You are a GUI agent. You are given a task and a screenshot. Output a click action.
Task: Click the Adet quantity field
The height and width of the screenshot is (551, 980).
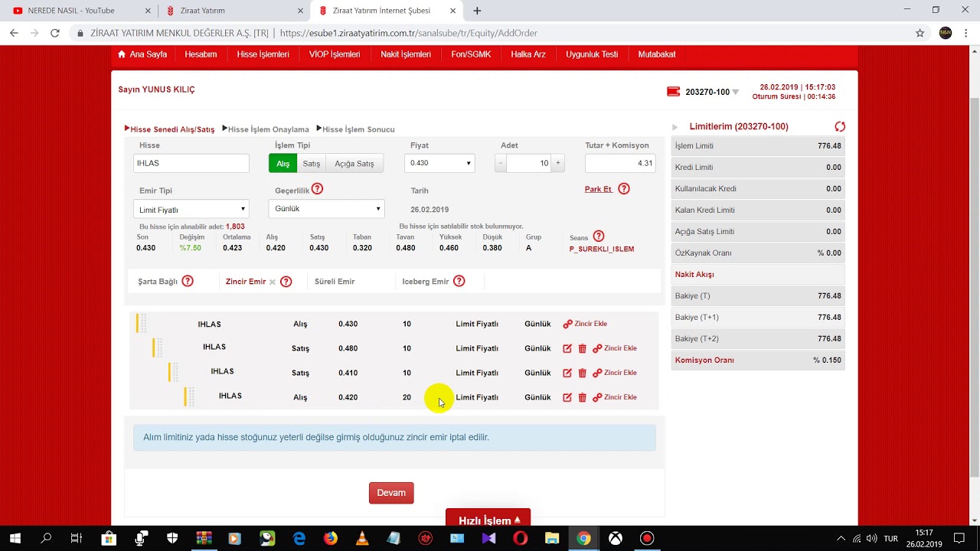[529, 163]
